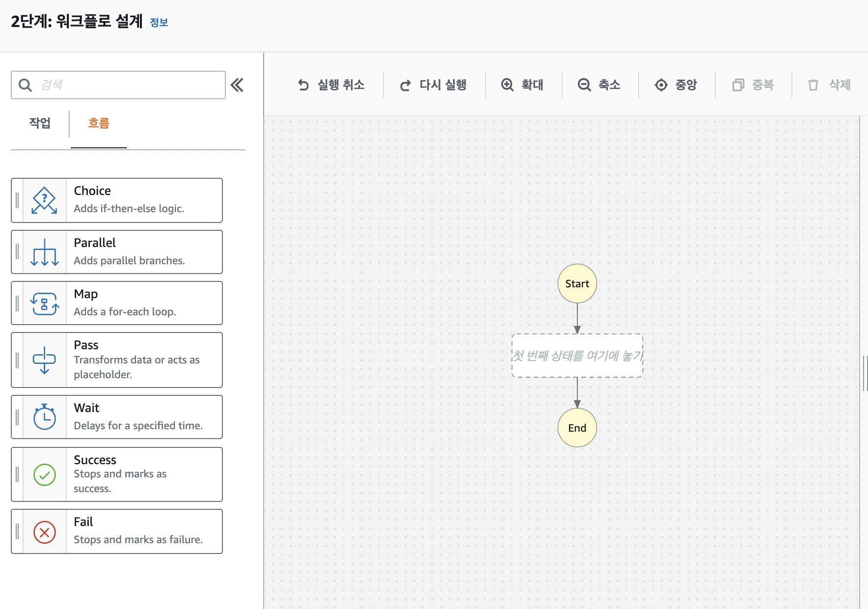Click the 확대 zoom in button

522,85
